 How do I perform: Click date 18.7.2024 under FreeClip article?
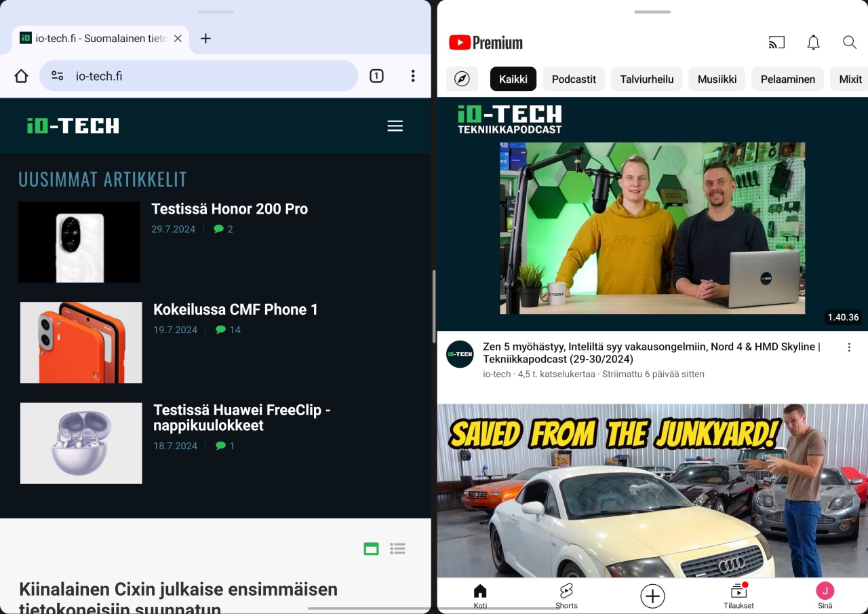[175, 446]
